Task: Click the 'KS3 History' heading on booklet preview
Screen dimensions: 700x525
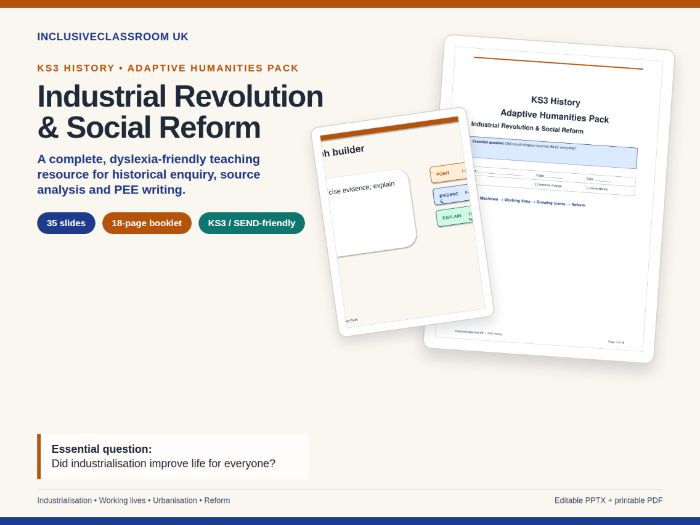Action: click(x=555, y=102)
